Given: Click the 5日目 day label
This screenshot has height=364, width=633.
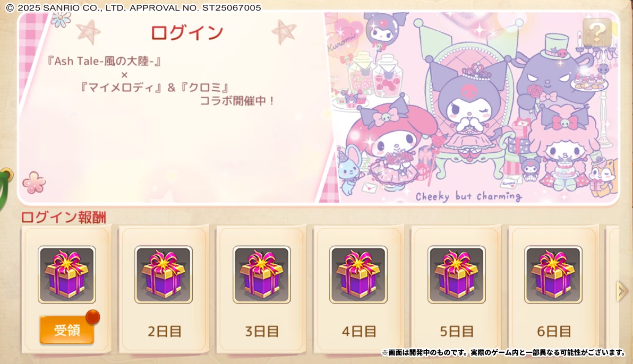Looking at the screenshot, I should 457,331.
